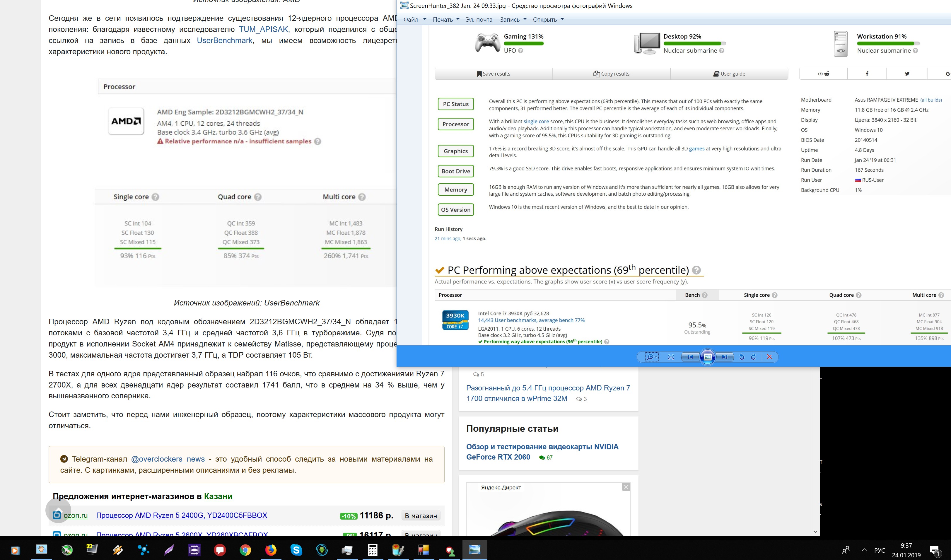This screenshot has width=951, height=560.
Task: Click the @overclockers_news Telegram link
Action: tap(168, 459)
